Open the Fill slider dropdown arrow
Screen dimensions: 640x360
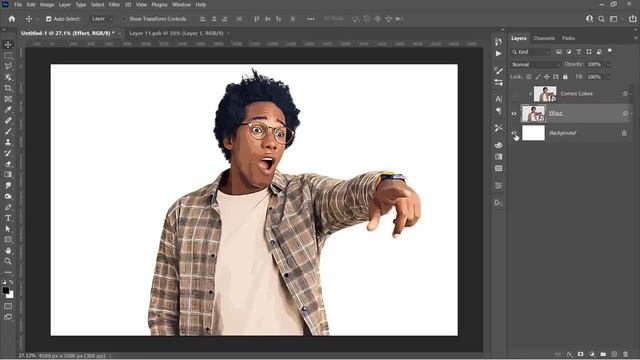coord(608,77)
